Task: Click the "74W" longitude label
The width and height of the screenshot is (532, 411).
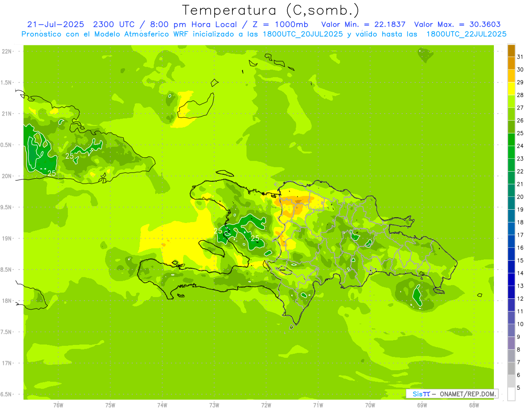Action: point(162,405)
